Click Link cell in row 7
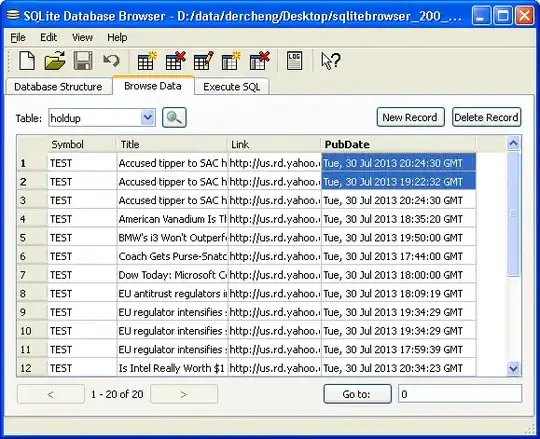 pyautogui.click(x=274, y=275)
